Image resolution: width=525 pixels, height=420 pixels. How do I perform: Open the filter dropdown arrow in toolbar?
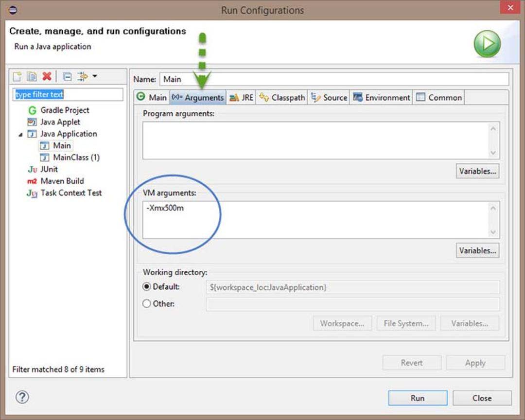(95, 76)
